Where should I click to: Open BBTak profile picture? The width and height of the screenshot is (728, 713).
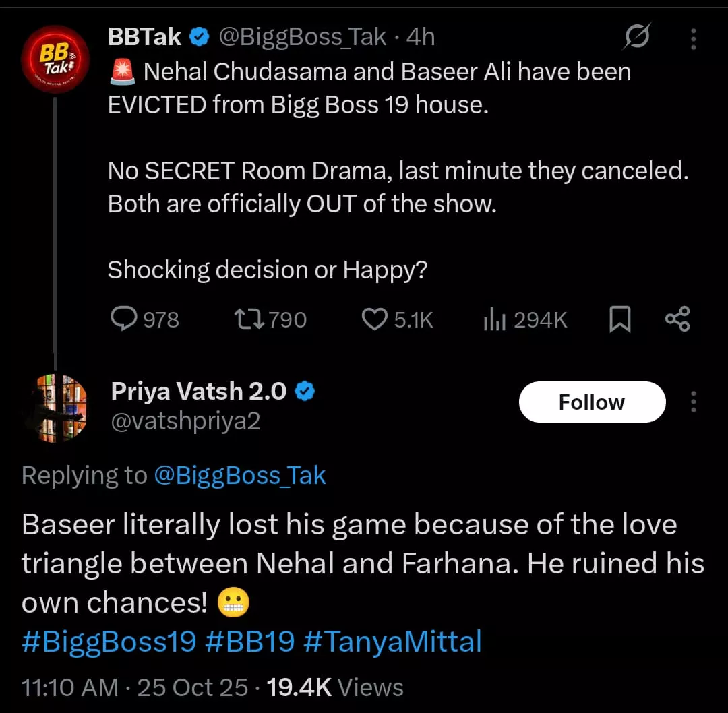tap(55, 60)
